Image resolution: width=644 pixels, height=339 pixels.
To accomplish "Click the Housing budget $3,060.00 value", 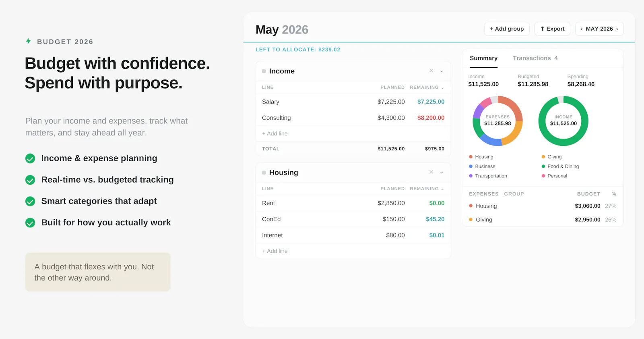I will click(x=587, y=206).
